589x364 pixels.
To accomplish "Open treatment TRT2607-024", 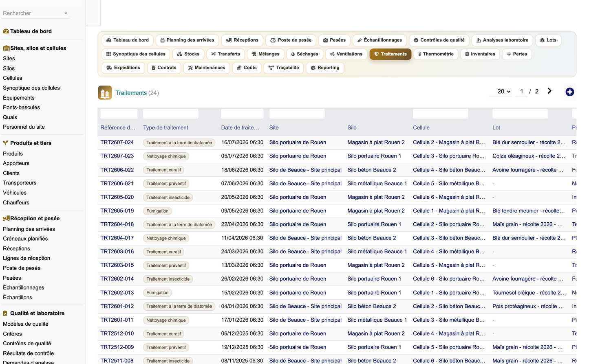I will (117, 143).
